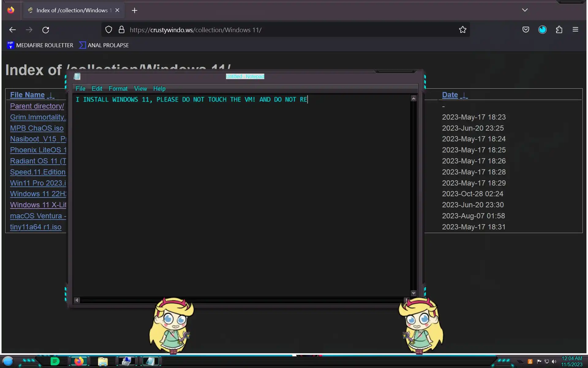Open File Explorer from the taskbar
Viewport: 588px width, 368px height.
pos(103,362)
